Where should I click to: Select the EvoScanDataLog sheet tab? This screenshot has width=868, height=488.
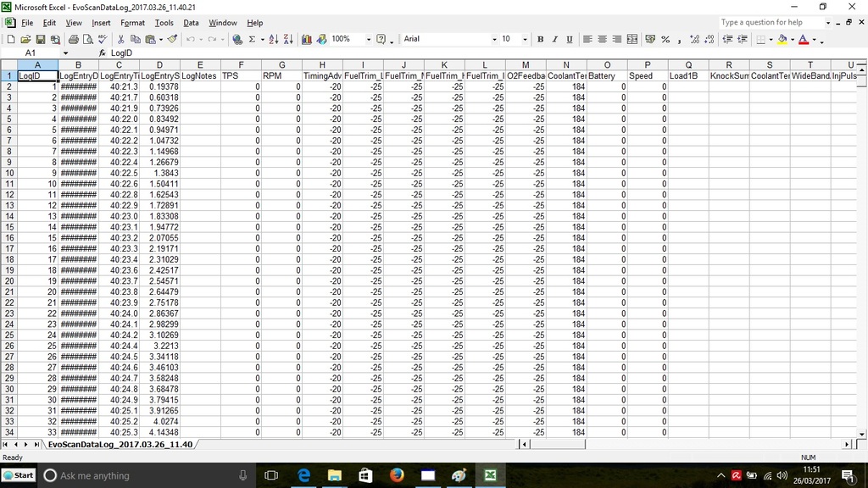pyautogui.click(x=120, y=444)
